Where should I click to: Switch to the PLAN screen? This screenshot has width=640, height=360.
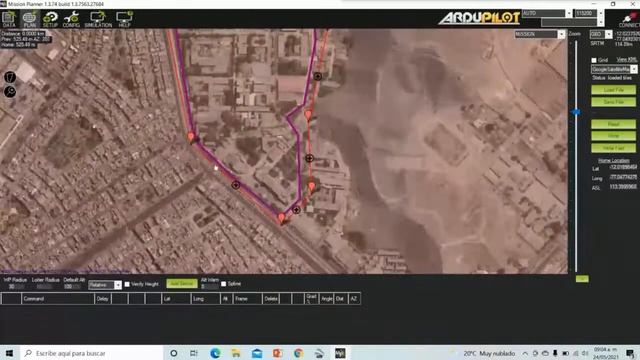(x=29, y=19)
